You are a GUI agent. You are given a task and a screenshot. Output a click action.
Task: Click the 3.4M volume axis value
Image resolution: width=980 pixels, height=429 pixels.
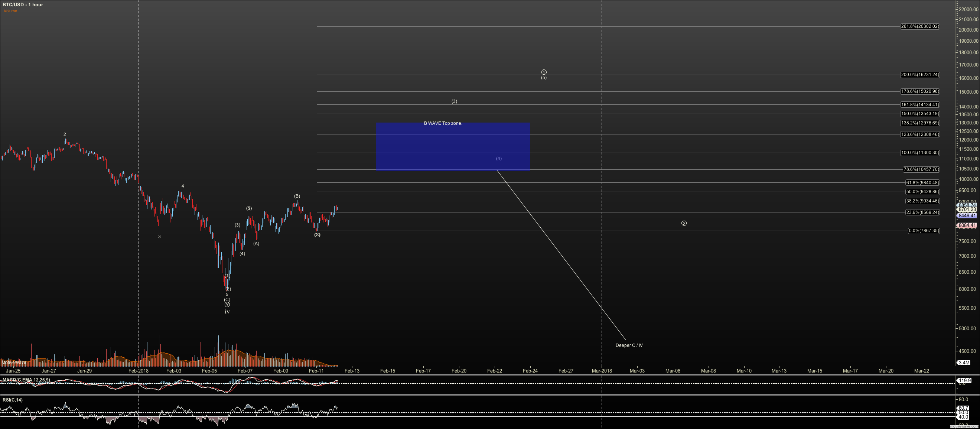(x=964, y=363)
